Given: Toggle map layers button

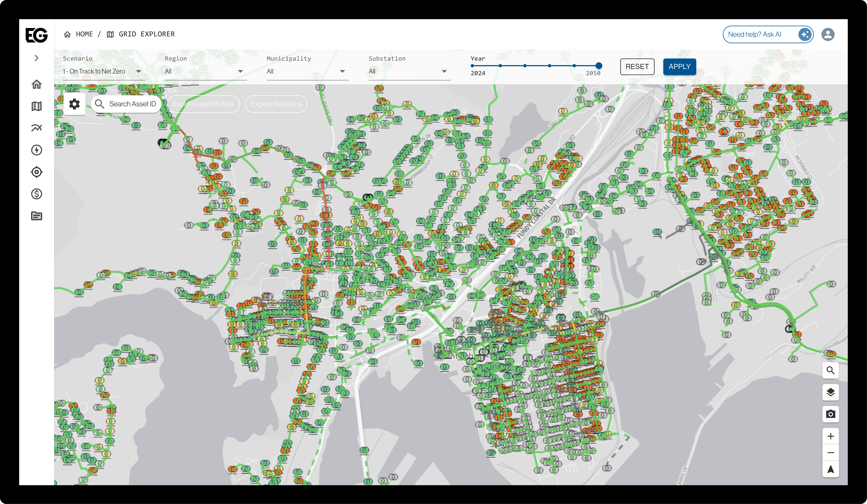Looking at the screenshot, I should (x=830, y=392).
